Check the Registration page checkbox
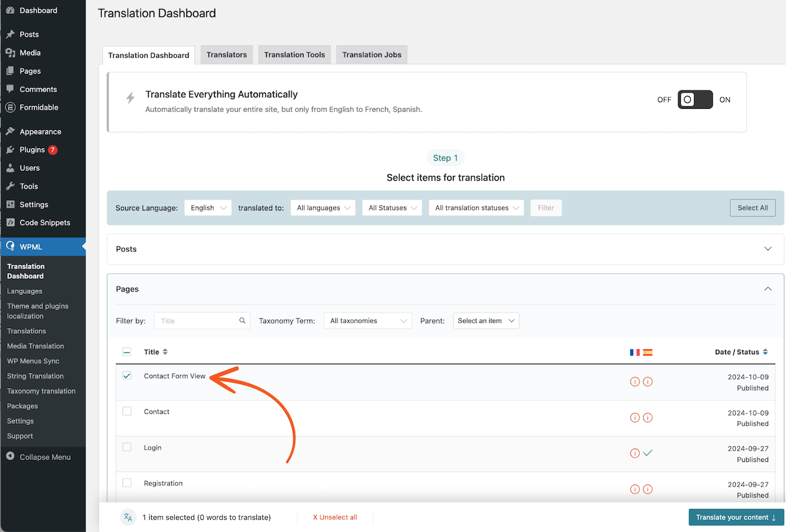The image size is (786, 532). tap(127, 483)
